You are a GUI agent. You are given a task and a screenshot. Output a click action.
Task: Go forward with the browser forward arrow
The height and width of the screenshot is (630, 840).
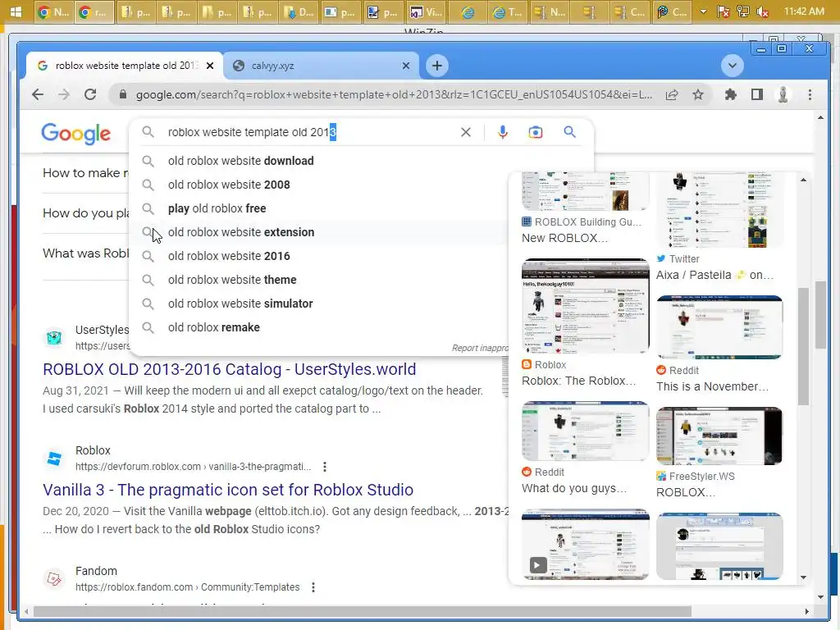[64, 95]
